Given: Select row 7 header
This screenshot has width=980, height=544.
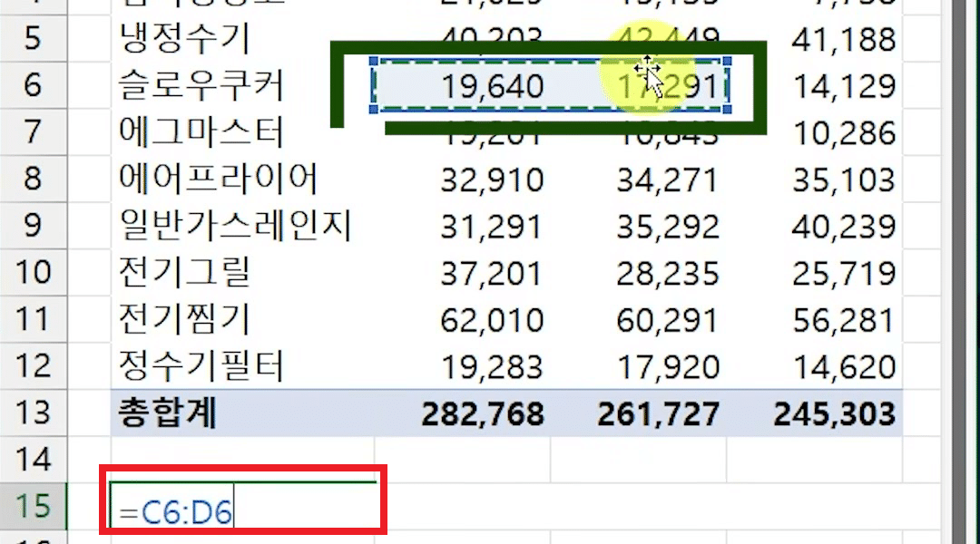Looking at the screenshot, I should point(34,131).
